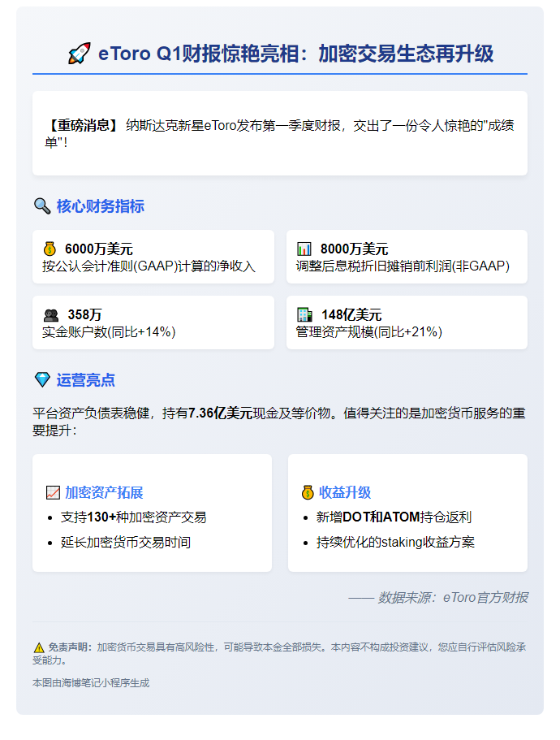Click the footer 本图由海博笔记小程序生成
Screen dimensions: 560x740
pos(91,683)
